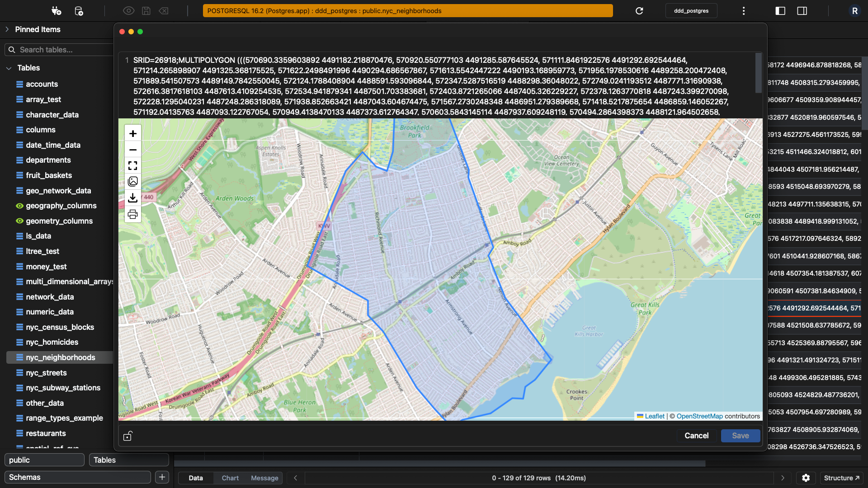The image size is (868, 488).
Task: Collapse the Tables section
Action: tap(9, 68)
